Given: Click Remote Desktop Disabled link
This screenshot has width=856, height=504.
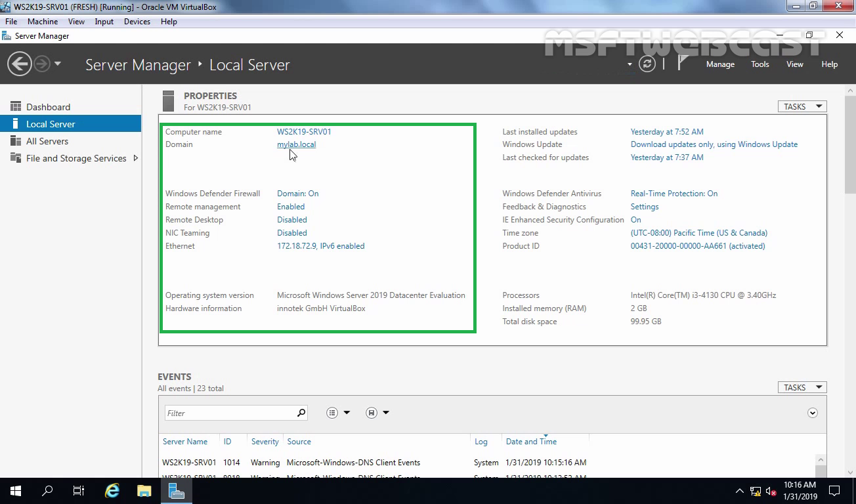Looking at the screenshot, I should (x=292, y=220).
